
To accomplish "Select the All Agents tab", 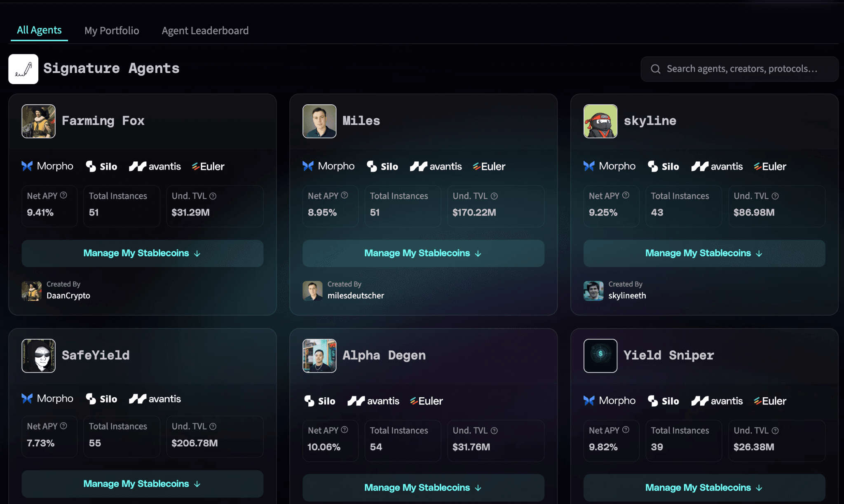I will pyautogui.click(x=39, y=30).
